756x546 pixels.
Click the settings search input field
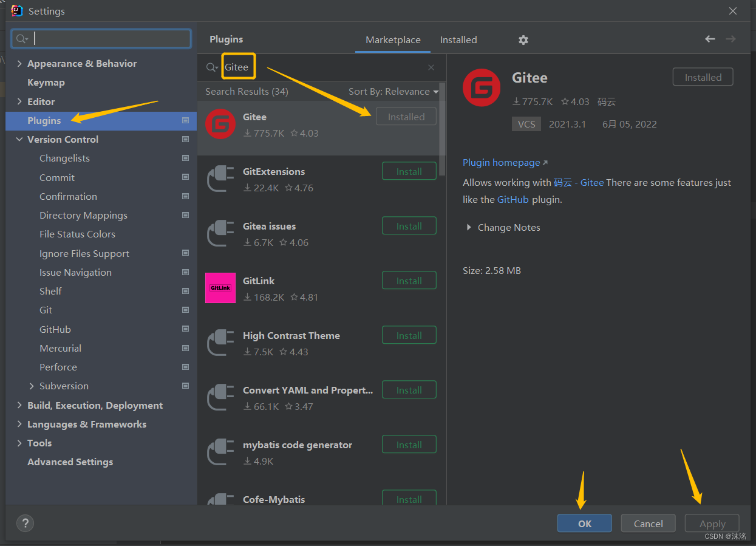coord(101,39)
